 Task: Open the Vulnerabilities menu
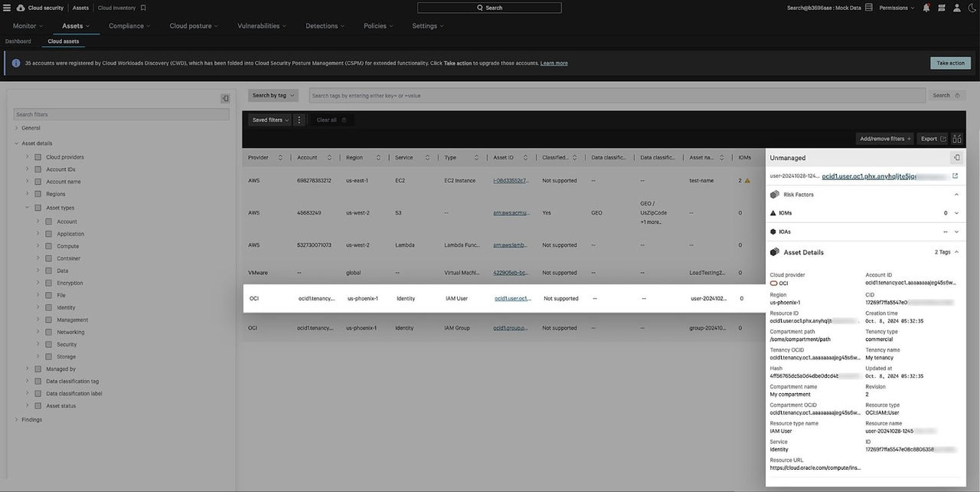(x=262, y=26)
